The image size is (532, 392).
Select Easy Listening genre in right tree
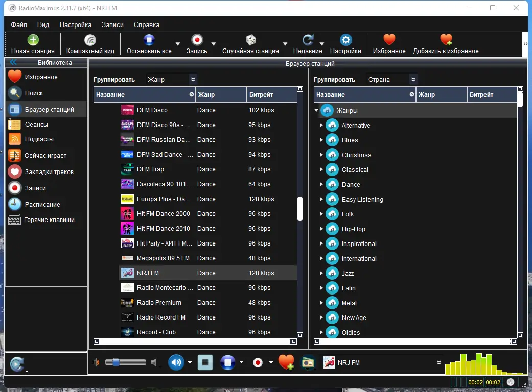[362, 199]
